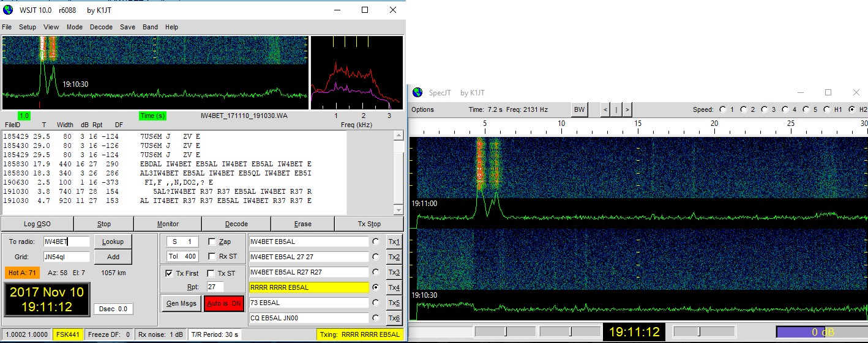This screenshot has width=868, height=343.
Task: Uncheck the Tx First checkbox
Action: [169, 273]
